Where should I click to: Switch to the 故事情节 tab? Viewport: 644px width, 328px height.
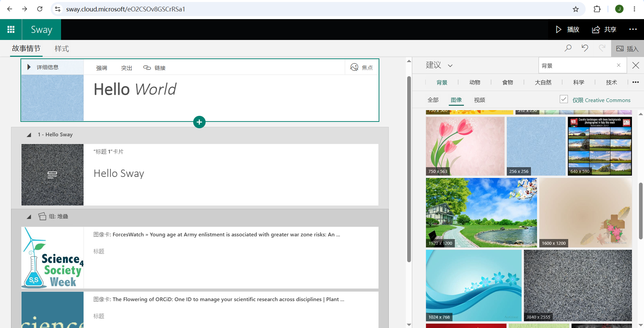(26, 49)
